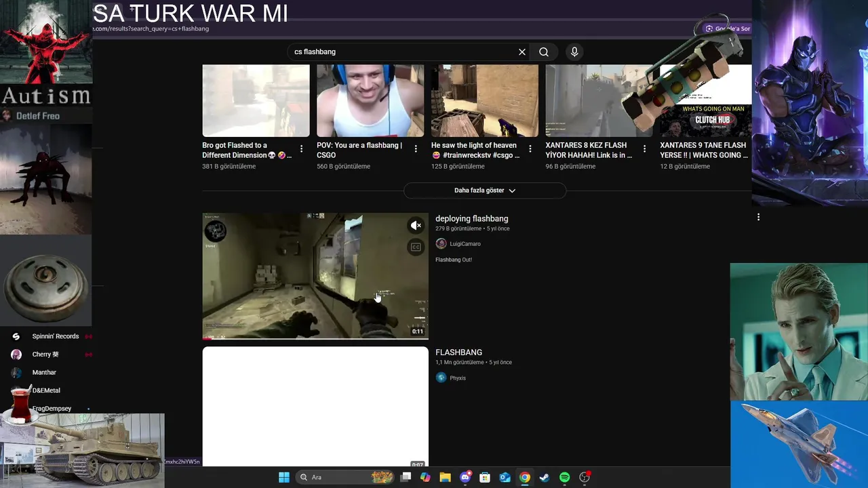Launch Copilot from the taskbar
The image size is (868, 488).
click(x=425, y=477)
